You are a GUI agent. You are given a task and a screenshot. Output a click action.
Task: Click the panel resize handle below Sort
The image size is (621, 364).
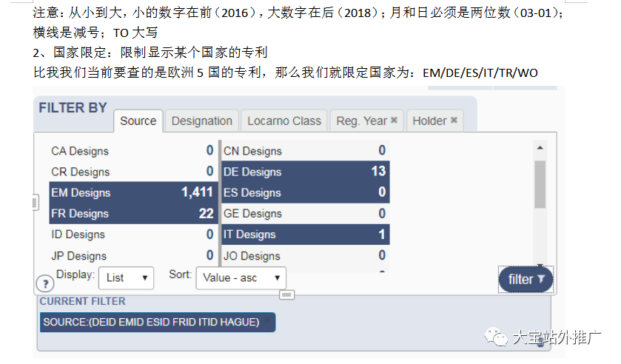(x=286, y=294)
